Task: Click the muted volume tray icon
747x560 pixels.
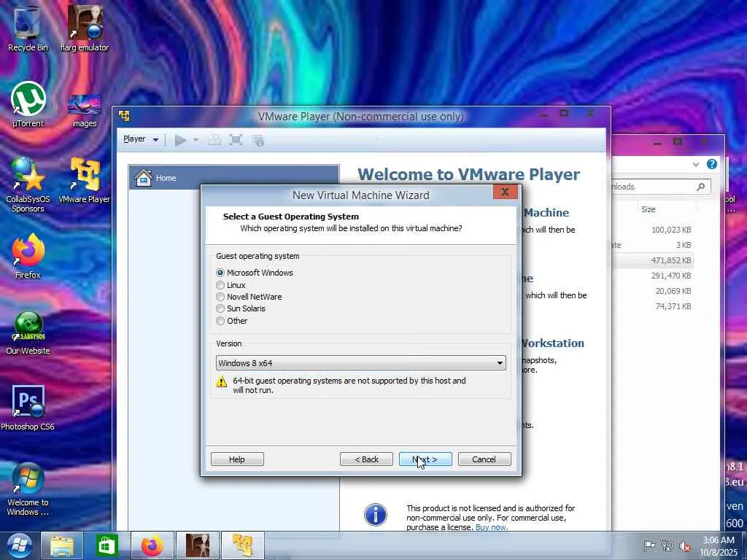Action: click(x=685, y=546)
